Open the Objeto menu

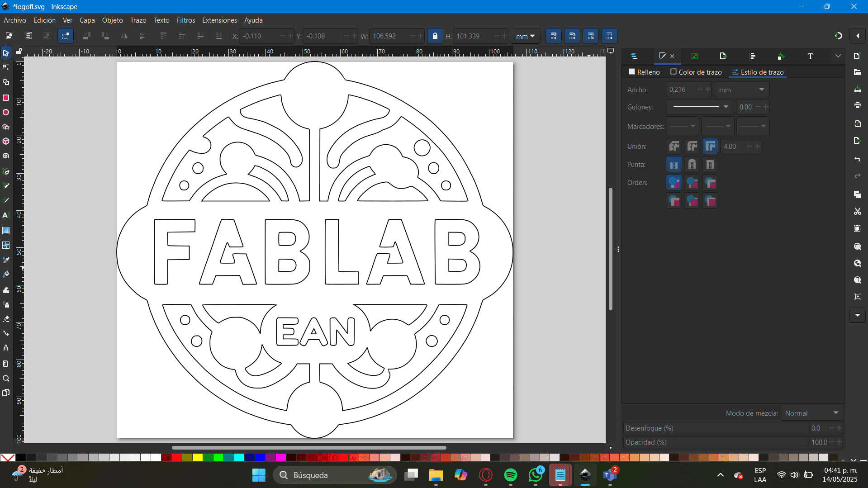coord(112,20)
